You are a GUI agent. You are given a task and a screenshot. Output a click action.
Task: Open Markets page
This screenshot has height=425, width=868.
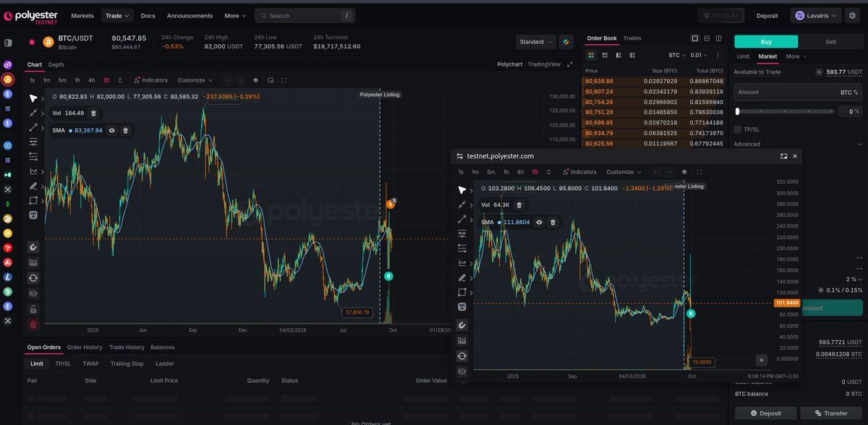coord(82,15)
